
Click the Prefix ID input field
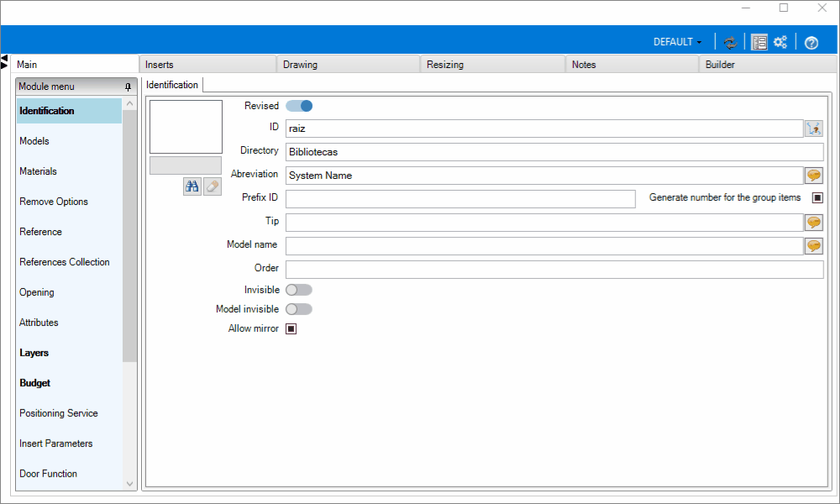[x=460, y=199]
